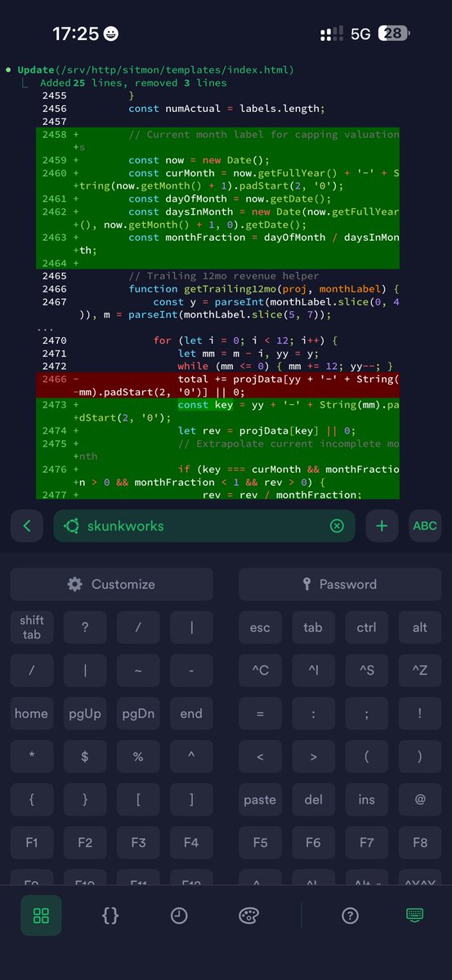Viewport: 452px width, 980px height.
Task: Tap the ^ caret key below end
Action: pyautogui.click(x=191, y=757)
